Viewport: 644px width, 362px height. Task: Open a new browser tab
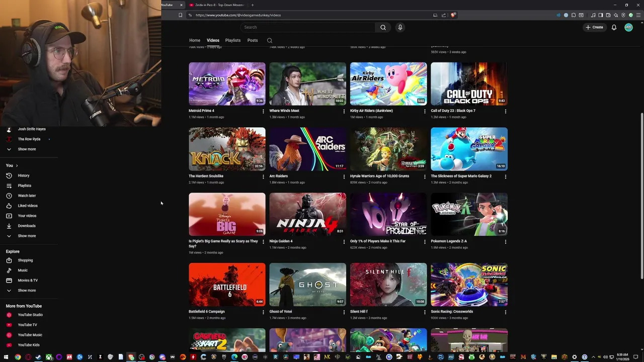pos(253,5)
